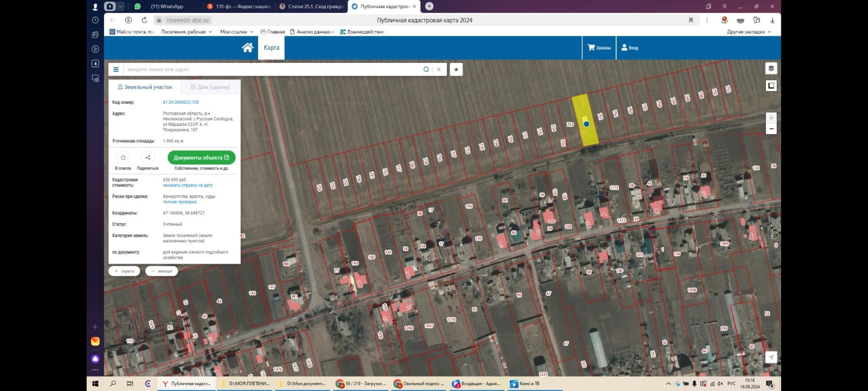This screenshot has height=391, width=868.
Task: Toggle the measurement tool square icon
Action: pos(771,86)
